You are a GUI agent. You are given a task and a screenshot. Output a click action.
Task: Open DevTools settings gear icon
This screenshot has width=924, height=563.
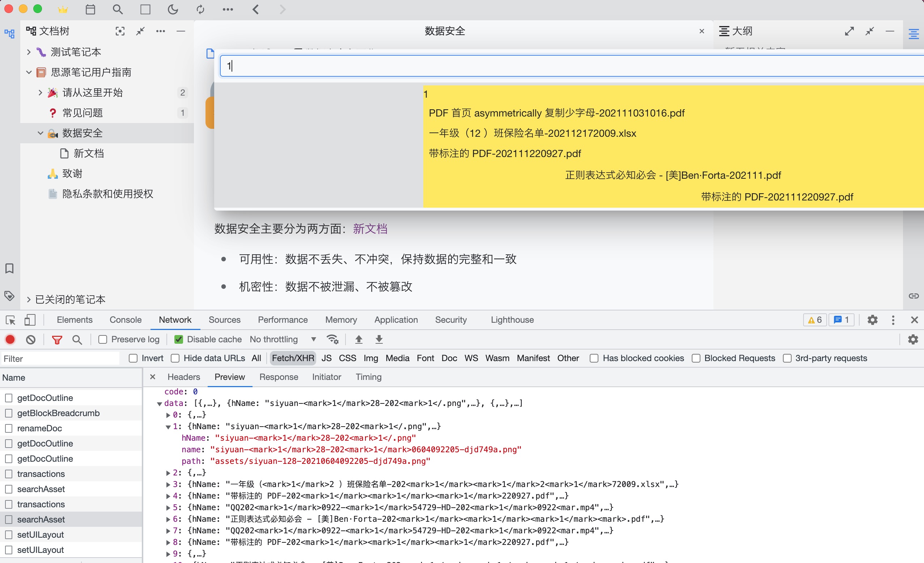[872, 320]
